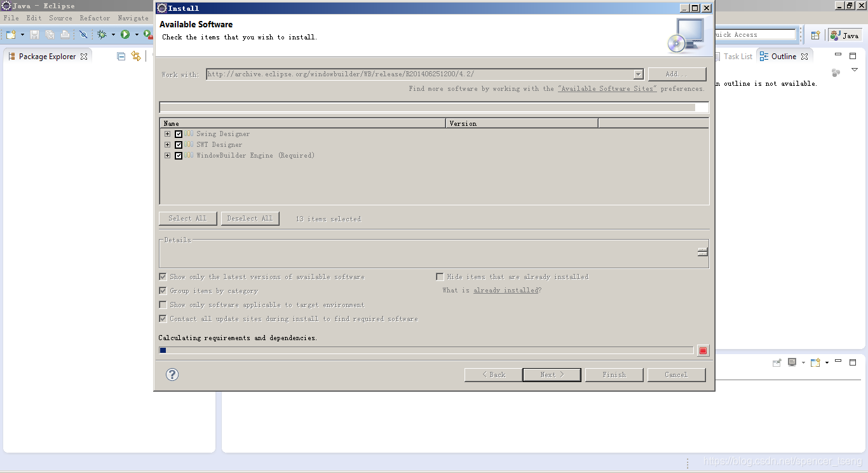The image size is (868, 473).
Task: Minimize the Outline view panel
Action: coord(838,55)
